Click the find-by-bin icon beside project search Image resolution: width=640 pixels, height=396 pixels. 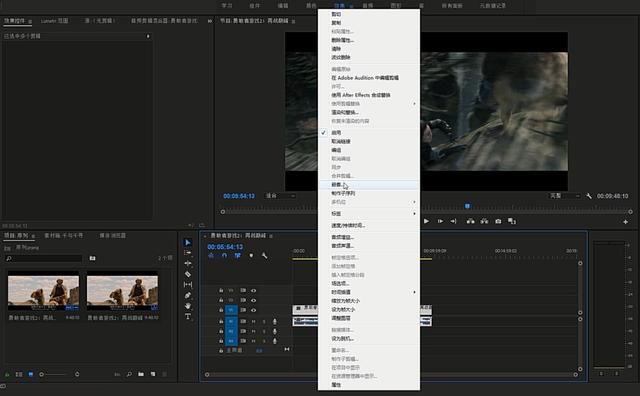tap(93, 258)
